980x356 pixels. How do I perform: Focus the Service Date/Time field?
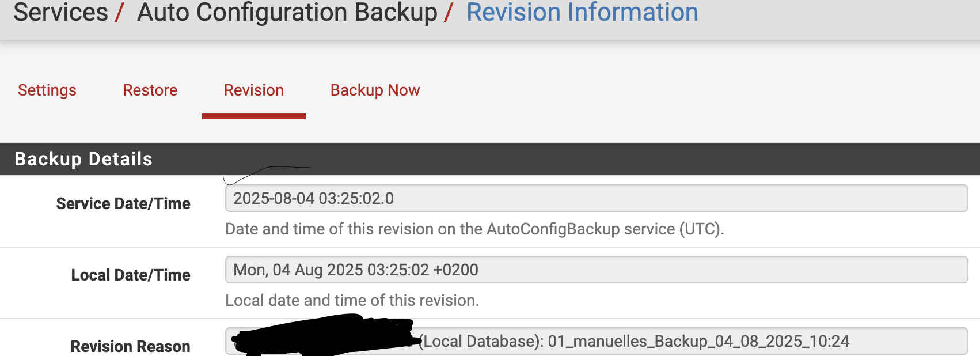597,198
